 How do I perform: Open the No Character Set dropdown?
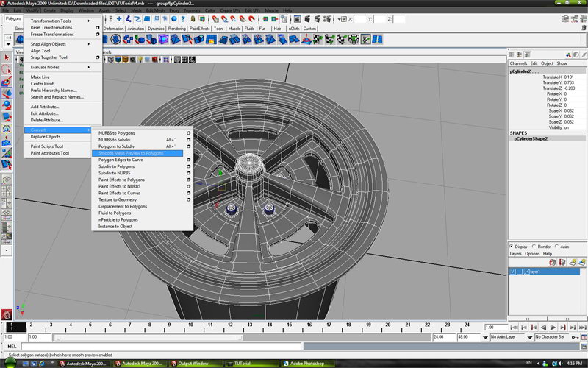coord(550,336)
